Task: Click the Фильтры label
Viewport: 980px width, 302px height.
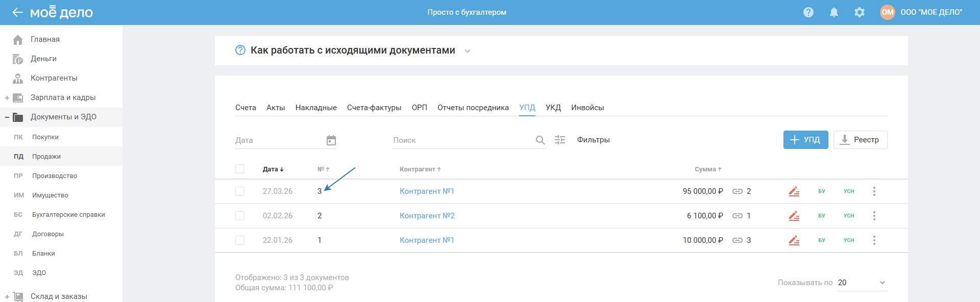Action: point(594,140)
